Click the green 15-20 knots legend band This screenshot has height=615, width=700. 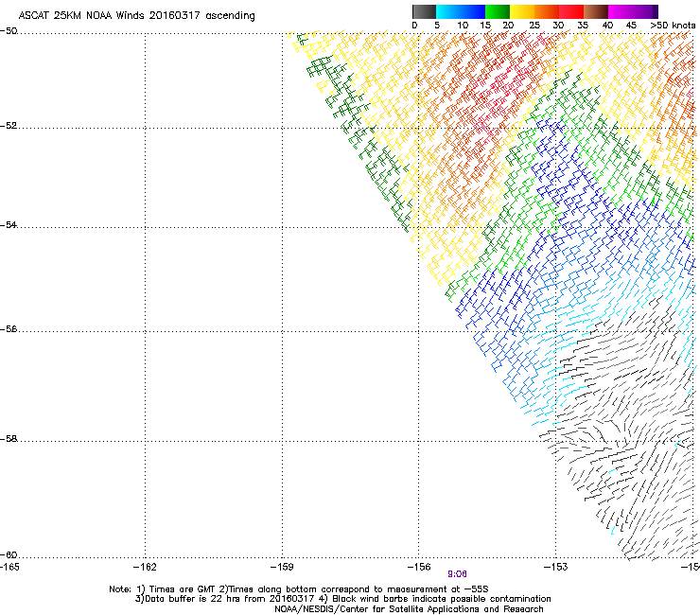click(x=498, y=11)
